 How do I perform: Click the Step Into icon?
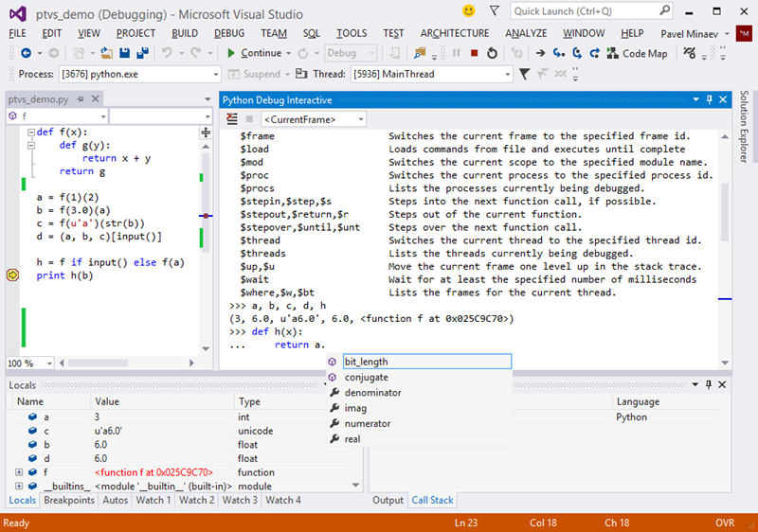click(559, 53)
